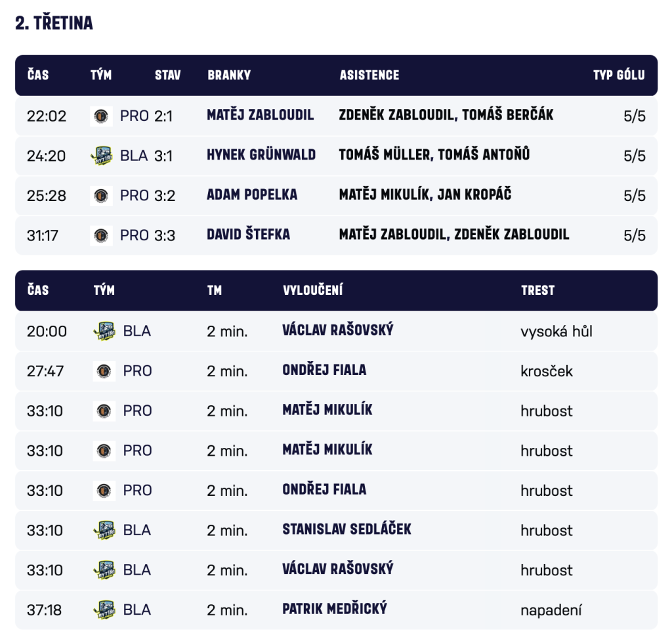Click the PRO logo in the 25:28 goal row

coord(101,195)
